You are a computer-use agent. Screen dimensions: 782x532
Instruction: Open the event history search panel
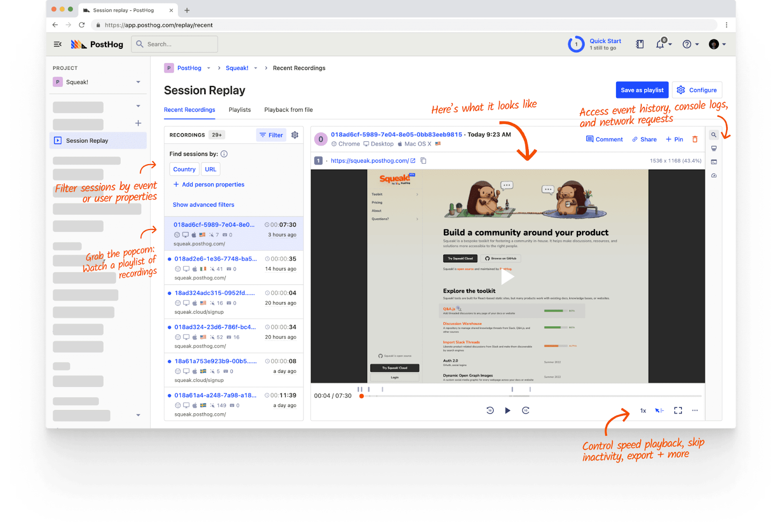(x=714, y=135)
